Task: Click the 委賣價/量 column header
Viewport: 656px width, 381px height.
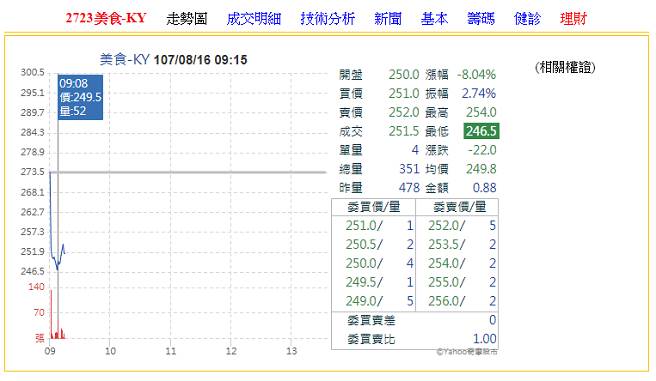Action: point(459,207)
